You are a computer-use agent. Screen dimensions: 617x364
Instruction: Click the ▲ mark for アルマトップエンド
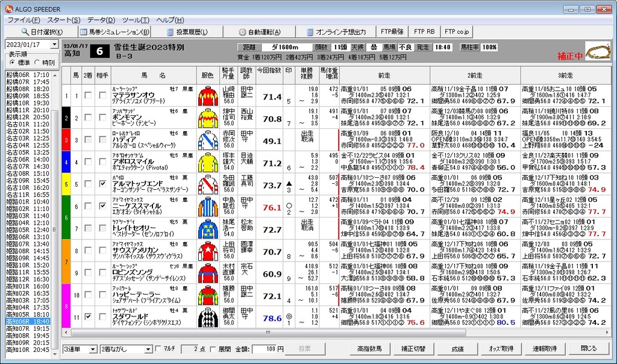[x=289, y=183]
